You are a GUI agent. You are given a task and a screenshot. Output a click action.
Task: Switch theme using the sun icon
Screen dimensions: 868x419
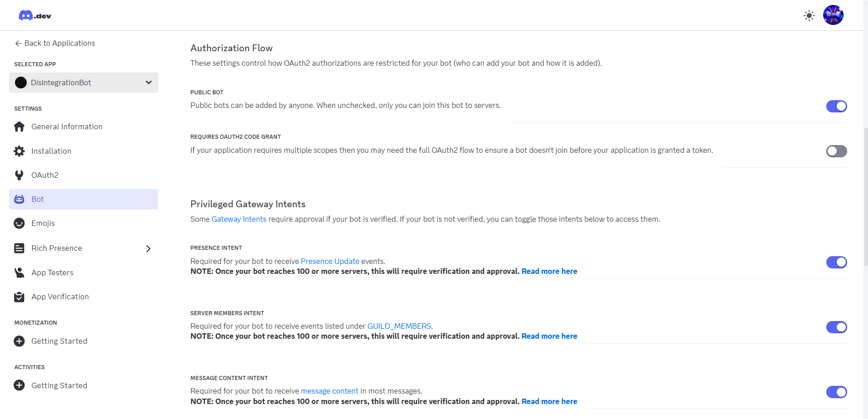(x=809, y=16)
